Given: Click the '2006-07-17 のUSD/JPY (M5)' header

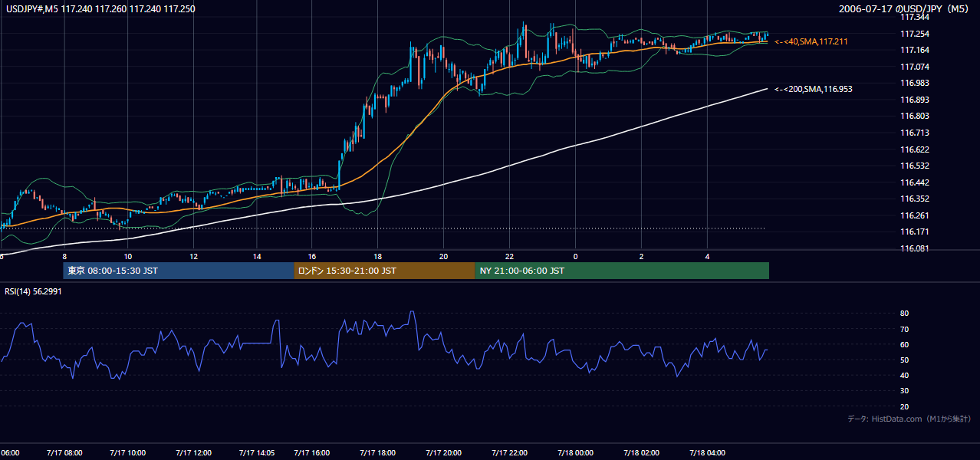Looking at the screenshot, I should [x=906, y=9].
